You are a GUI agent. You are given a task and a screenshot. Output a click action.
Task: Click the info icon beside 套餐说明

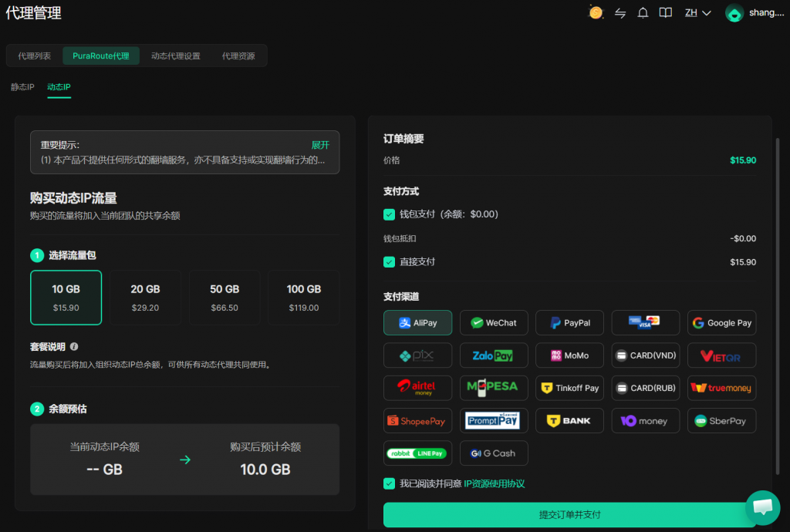(x=74, y=346)
